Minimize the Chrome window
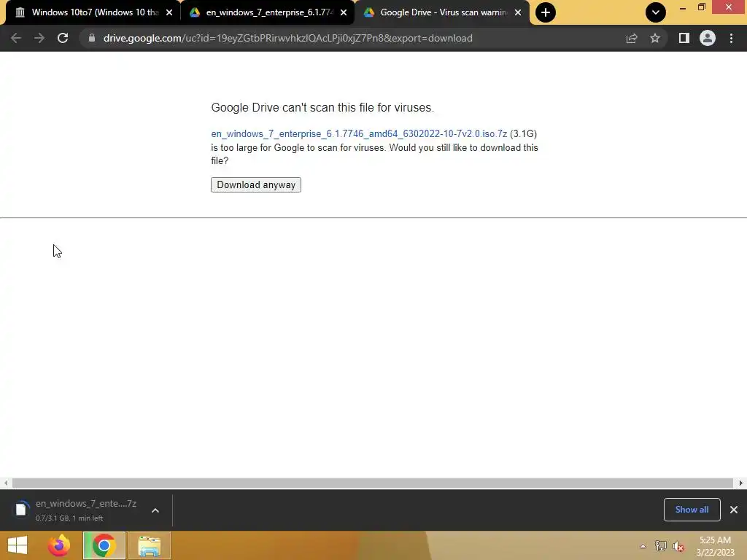 click(682, 7)
